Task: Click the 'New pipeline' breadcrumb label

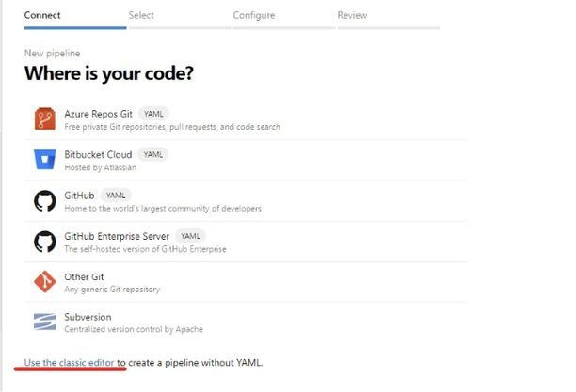Action: [52, 54]
